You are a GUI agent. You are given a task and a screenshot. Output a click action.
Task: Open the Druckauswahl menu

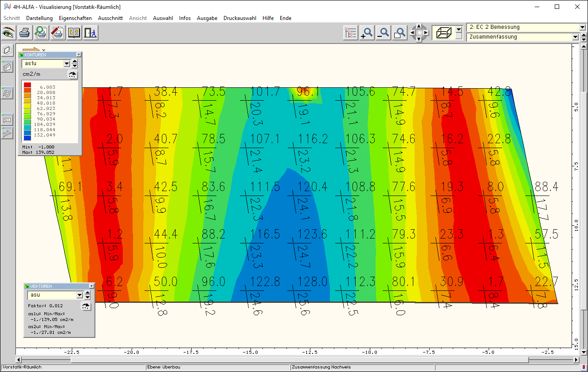coord(239,18)
